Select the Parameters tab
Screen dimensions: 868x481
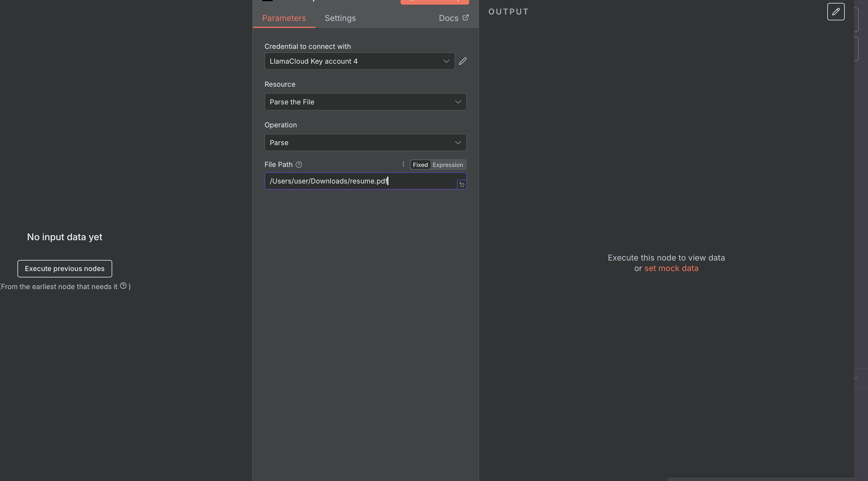click(x=284, y=18)
